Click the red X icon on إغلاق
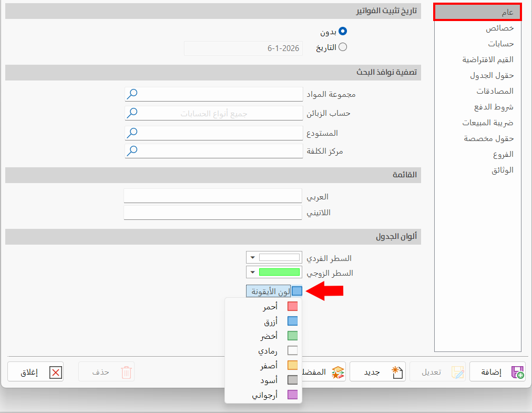 56,372
